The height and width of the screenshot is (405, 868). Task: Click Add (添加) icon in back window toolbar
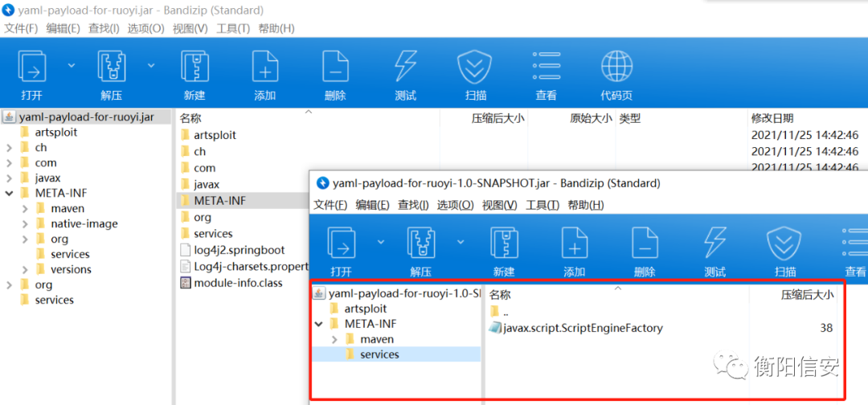(265, 67)
